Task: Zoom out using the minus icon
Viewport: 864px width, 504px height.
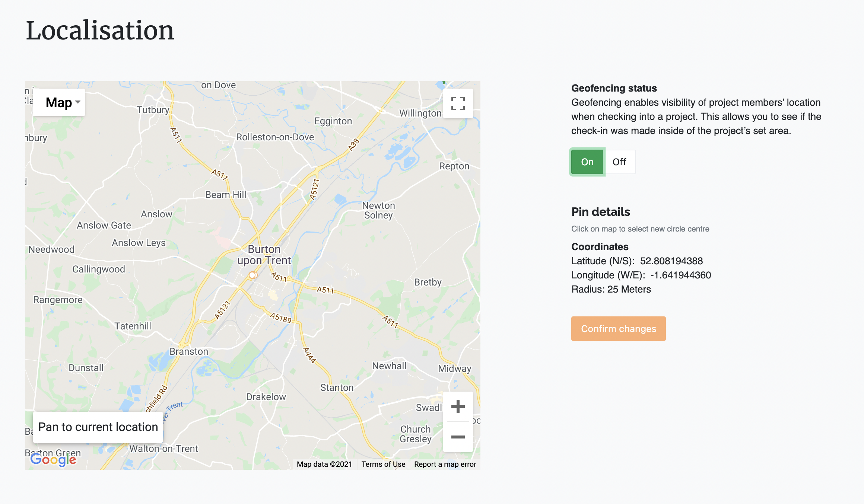Action: coord(458,437)
